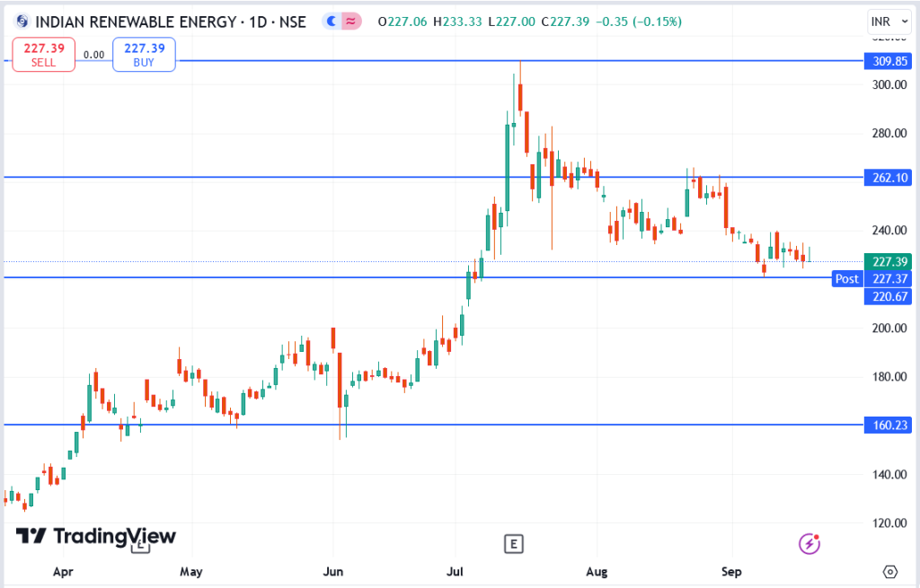Click the symbol title INDIAN RENEWABLE ENERGY
Viewport: 920px width, 588px height.
136,22
